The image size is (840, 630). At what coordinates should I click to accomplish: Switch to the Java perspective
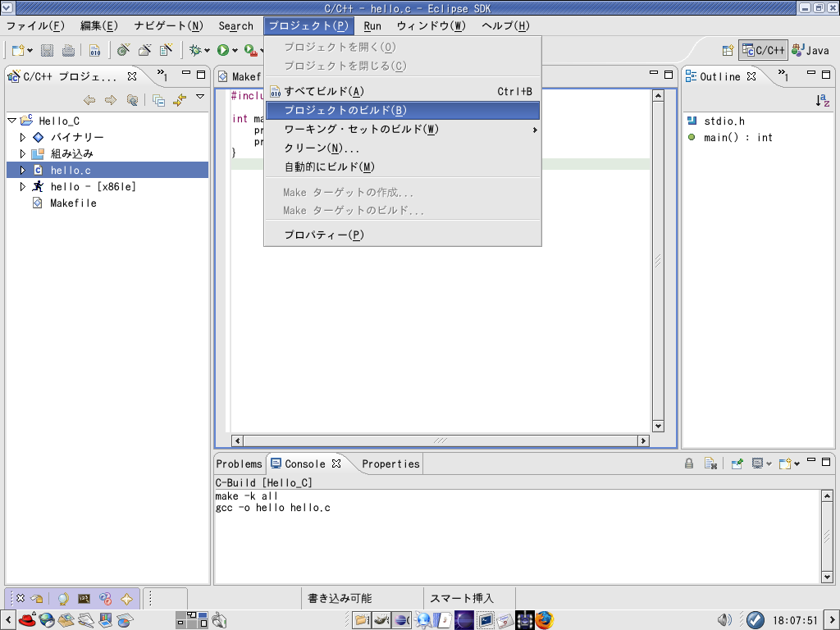[810, 50]
